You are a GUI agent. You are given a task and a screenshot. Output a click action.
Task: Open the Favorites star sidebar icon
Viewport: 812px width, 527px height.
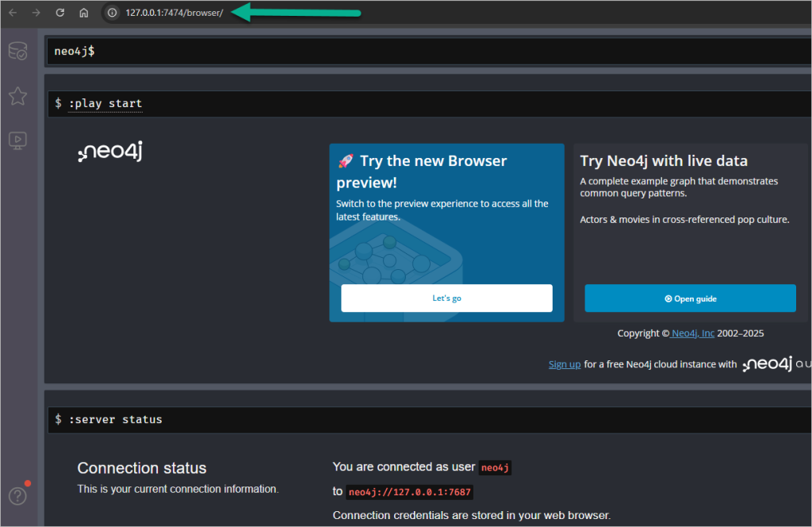(x=18, y=96)
